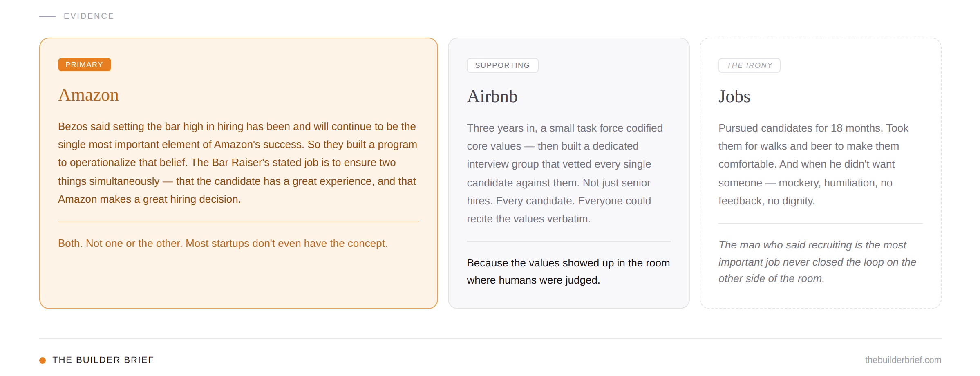Click the orange dot beside The Builder Brief
980x376 pixels.
coord(43,360)
